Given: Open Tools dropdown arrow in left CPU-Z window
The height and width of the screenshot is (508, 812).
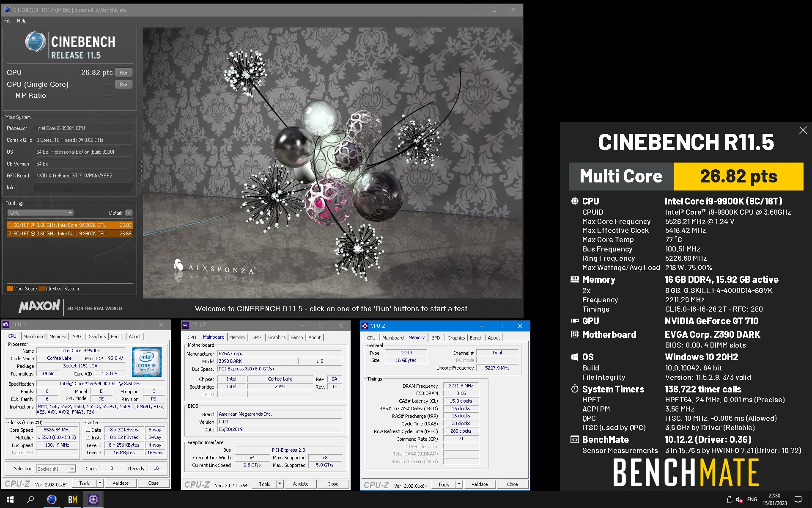Looking at the screenshot, I should [x=100, y=483].
